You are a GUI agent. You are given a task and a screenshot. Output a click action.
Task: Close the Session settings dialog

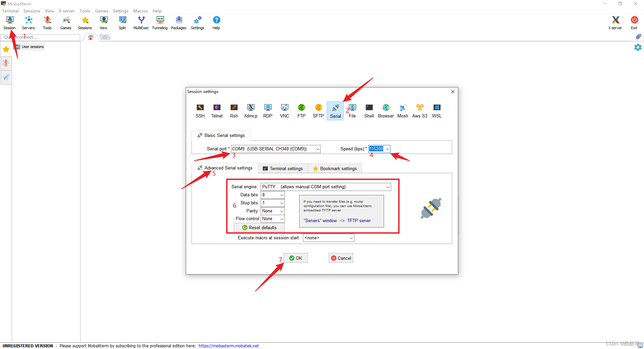pyautogui.click(x=453, y=92)
